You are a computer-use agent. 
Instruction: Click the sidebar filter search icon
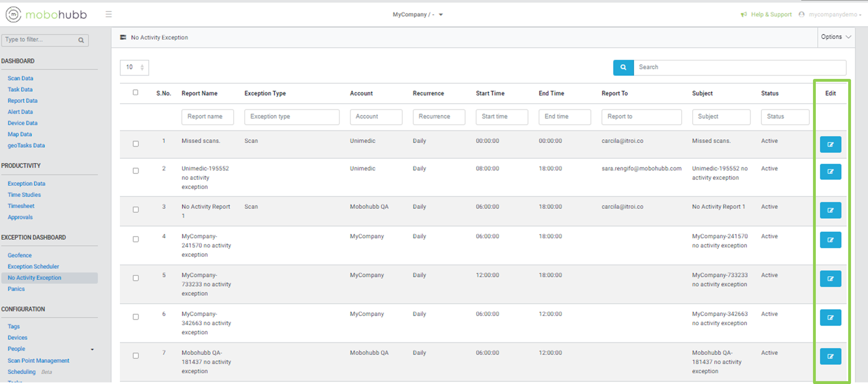81,40
